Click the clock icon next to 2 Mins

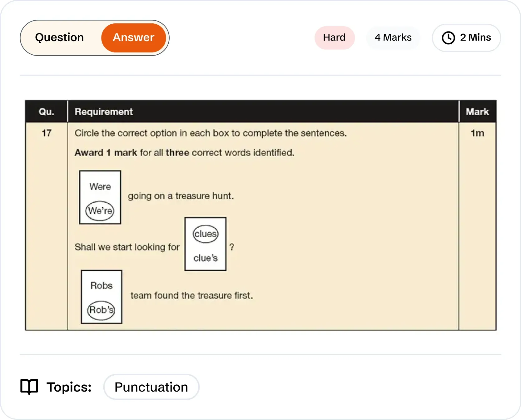(449, 37)
